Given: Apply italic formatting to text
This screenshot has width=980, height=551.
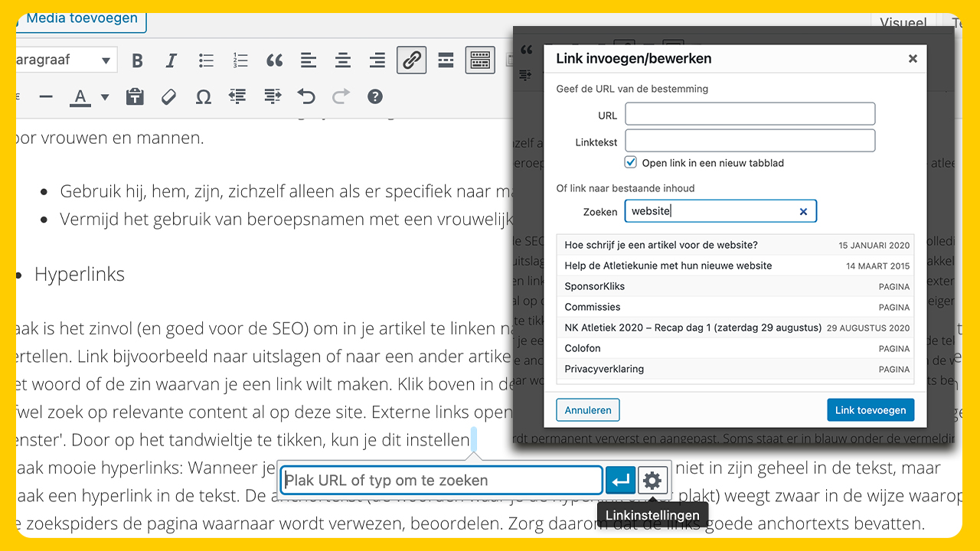Looking at the screenshot, I should click(171, 60).
